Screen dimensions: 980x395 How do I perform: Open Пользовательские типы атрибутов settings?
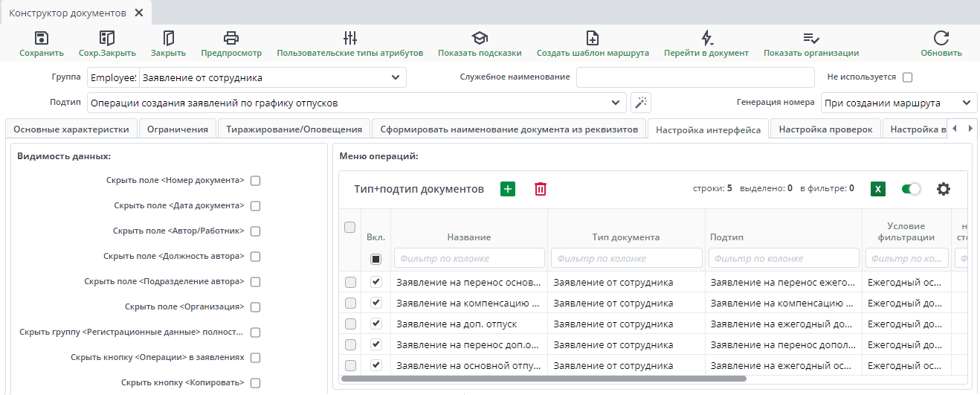pyautogui.click(x=349, y=38)
